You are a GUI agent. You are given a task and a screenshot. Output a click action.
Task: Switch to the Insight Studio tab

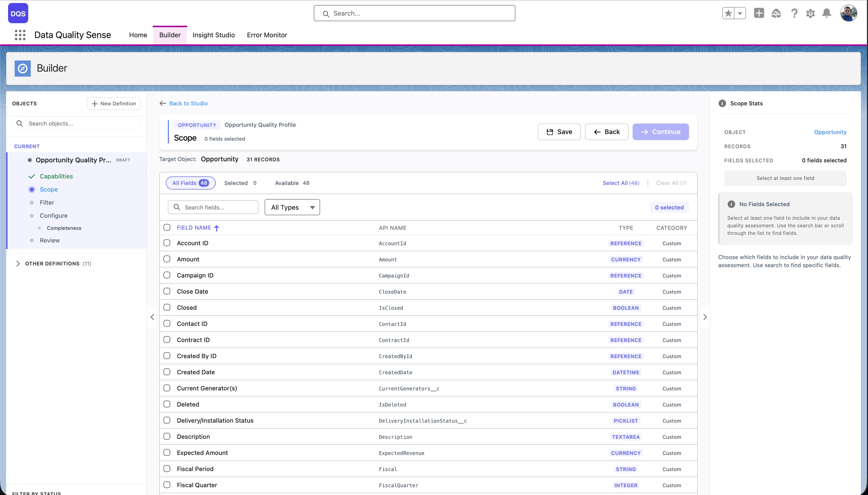click(213, 35)
